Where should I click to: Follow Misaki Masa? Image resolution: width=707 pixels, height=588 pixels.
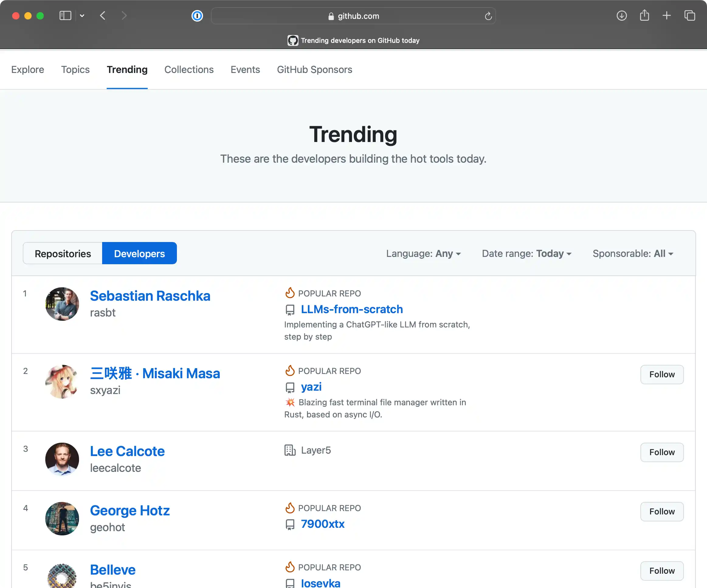point(662,374)
